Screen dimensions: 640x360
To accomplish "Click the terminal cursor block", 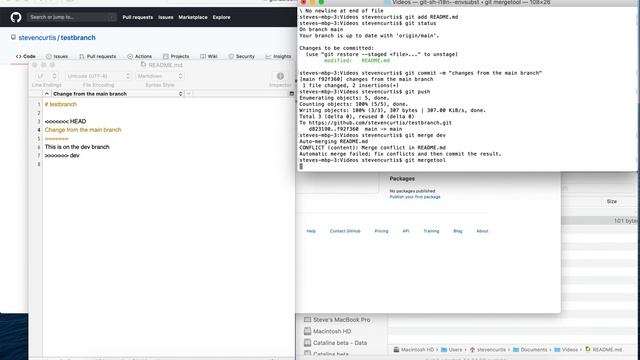I will coord(301,167).
